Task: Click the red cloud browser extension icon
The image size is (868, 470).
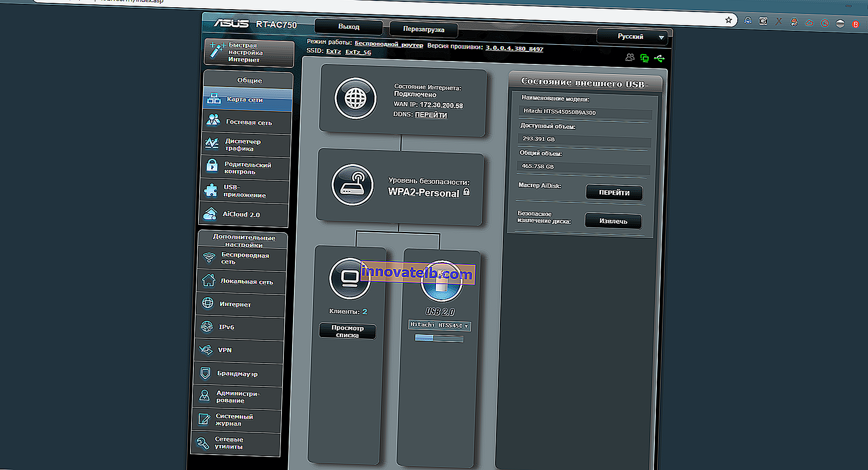Action: pos(809,23)
